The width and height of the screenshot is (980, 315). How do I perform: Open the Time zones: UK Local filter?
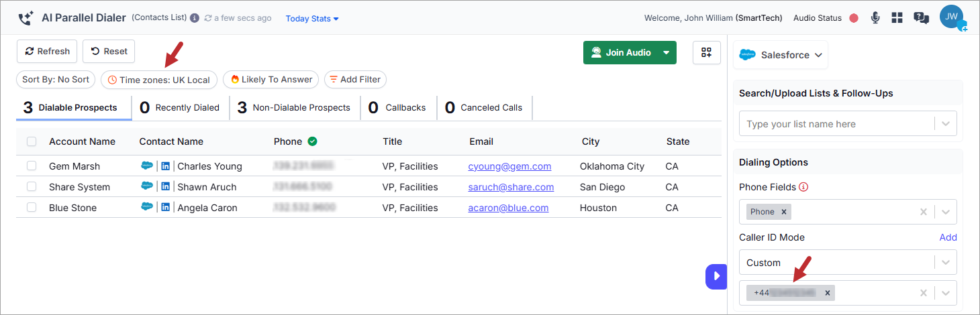(x=159, y=80)
